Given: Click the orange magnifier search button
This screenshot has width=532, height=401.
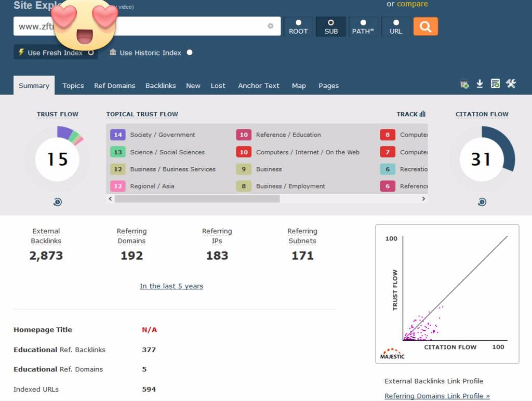Looking at the screenshot, I should coord(425,26).
